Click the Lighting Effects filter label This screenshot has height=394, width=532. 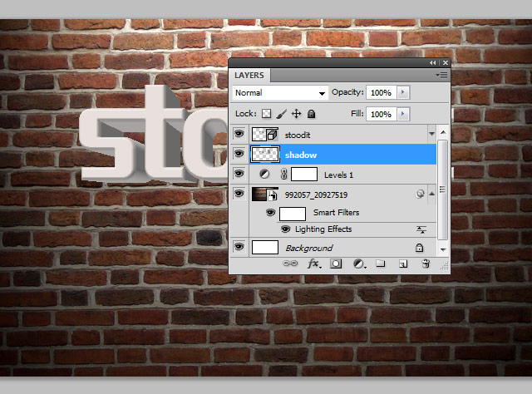[323, 229]
